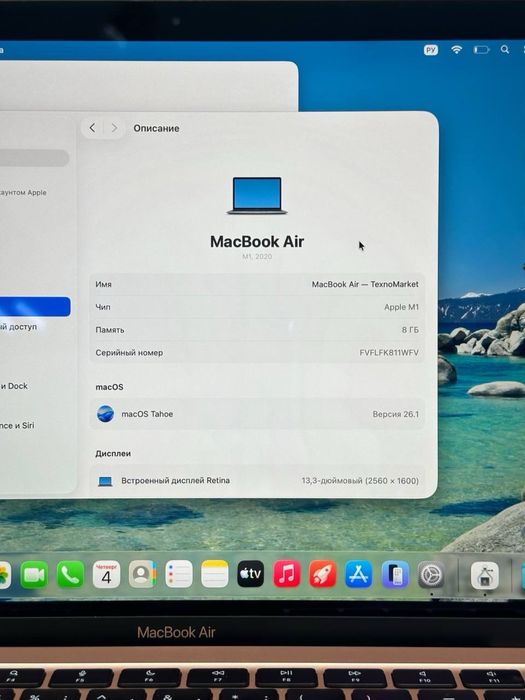Click the red rocket app icon

click(323, 574)
